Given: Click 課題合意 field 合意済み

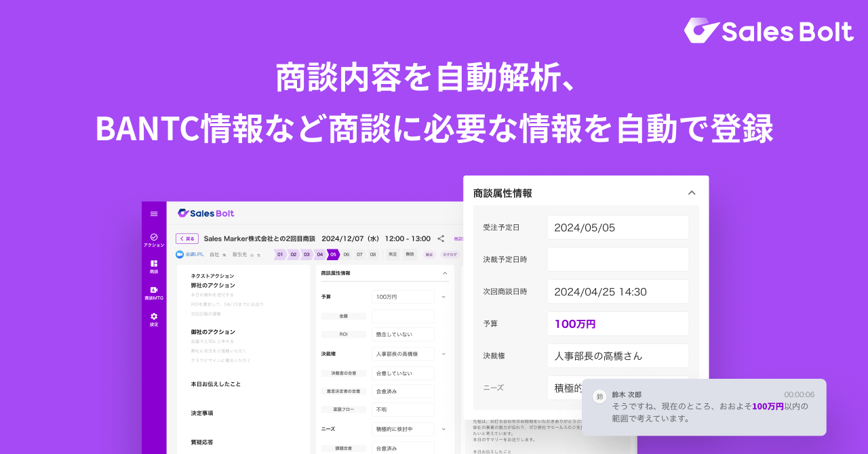Looking at the screenshot, I should tap(403, 448).
